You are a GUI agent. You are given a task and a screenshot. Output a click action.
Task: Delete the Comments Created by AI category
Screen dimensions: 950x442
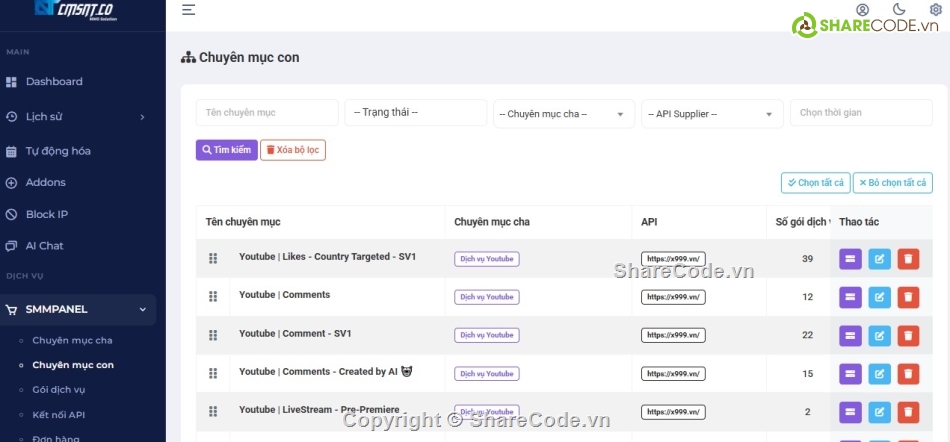[908, 374]
